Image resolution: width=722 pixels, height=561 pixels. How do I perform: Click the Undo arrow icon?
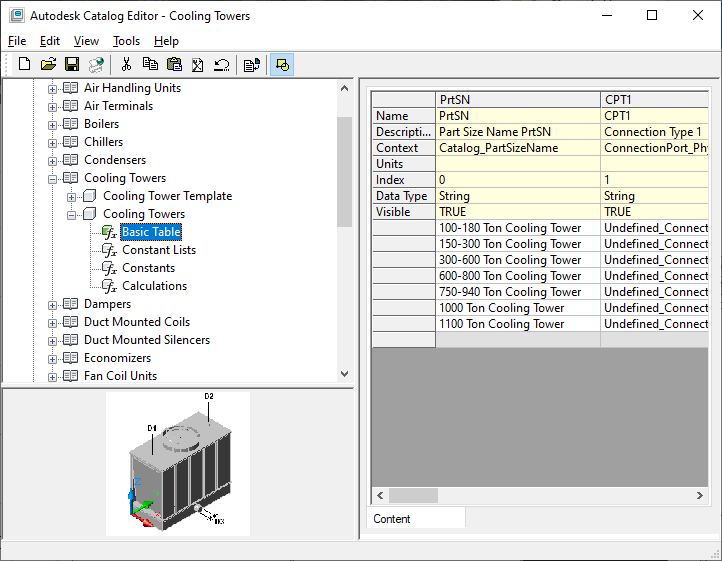(x=222, y=64)
